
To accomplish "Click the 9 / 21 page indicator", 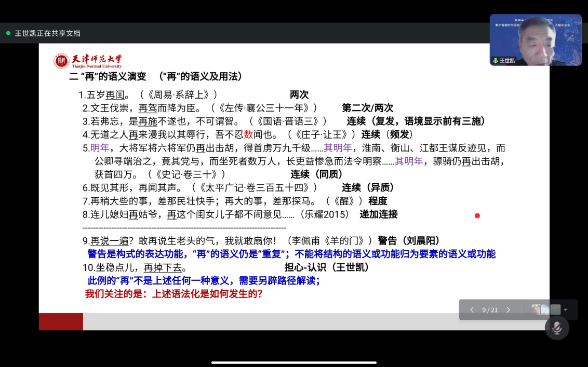I will point(490,310).
